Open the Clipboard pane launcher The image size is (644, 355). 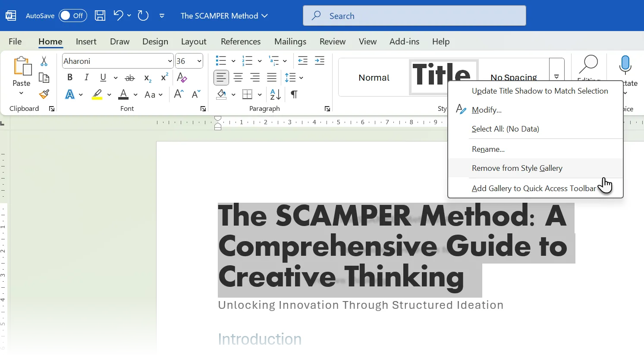pyautogui.click(x=52, y=109)
